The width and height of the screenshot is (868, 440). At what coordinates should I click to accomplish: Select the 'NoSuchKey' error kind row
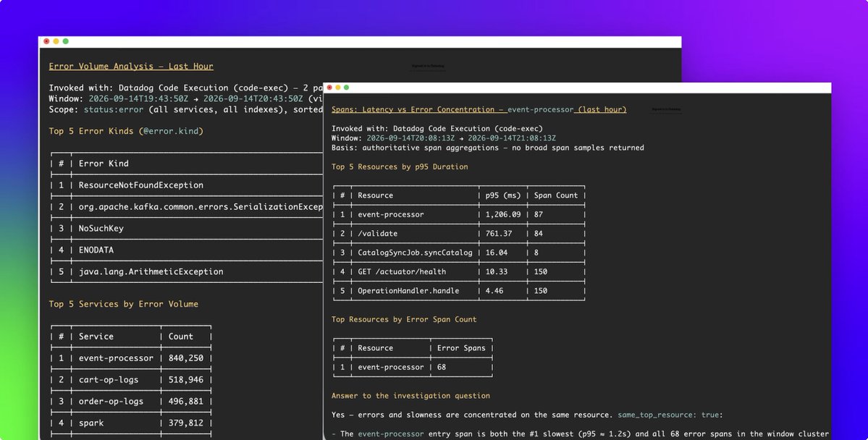click(x=187, y=228)
